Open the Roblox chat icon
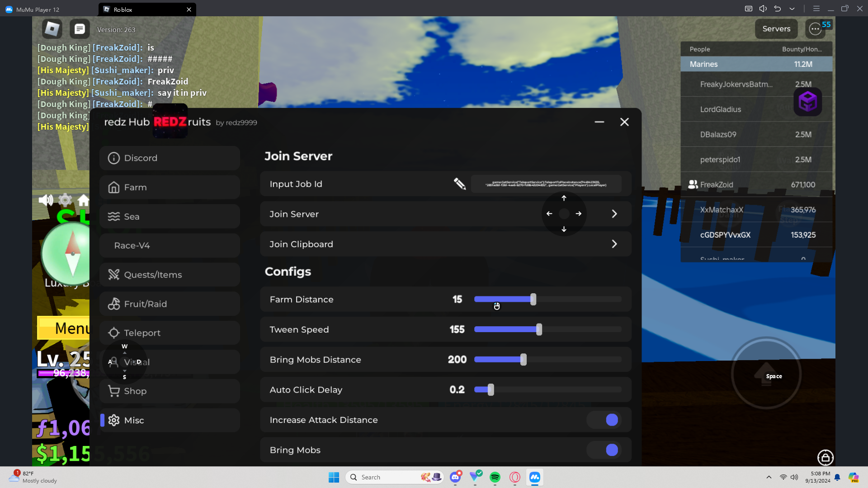Screen dimensions: 868x488 point(80,29)
